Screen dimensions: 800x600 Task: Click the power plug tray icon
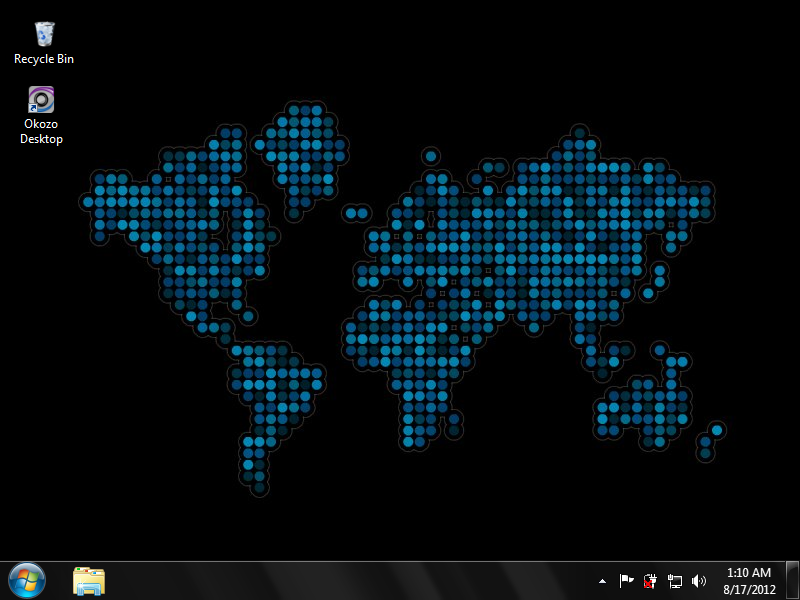coord(650,581)
